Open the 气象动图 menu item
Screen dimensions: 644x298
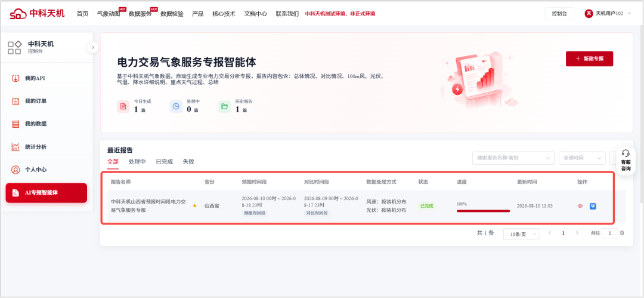tap(109, 14)
